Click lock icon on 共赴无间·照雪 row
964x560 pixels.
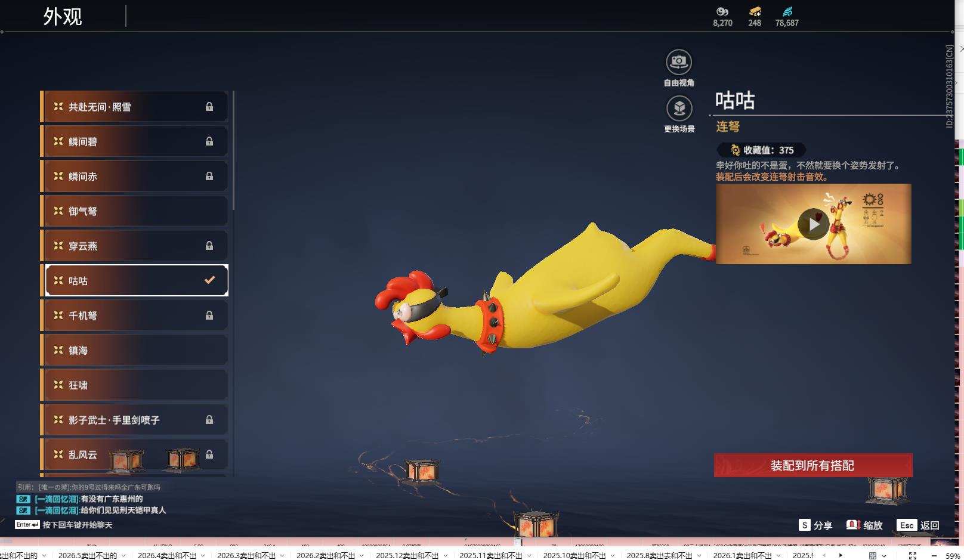(209, 107)
